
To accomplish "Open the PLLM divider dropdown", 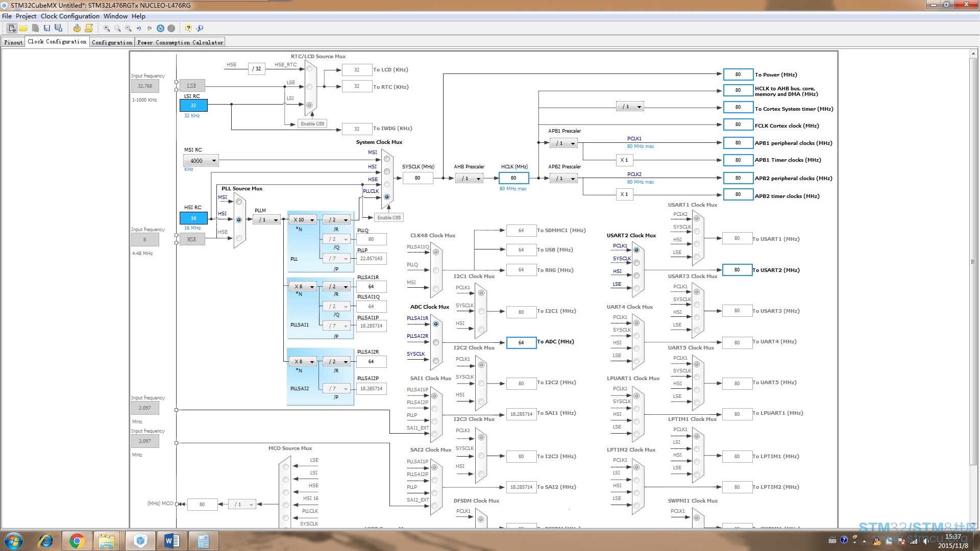I will 266,220.
